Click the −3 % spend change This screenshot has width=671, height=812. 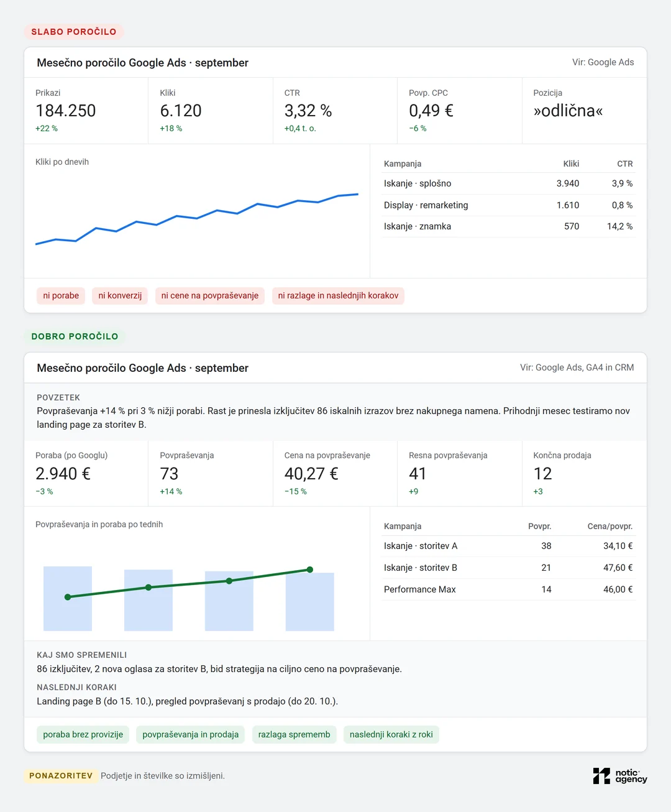click(x=44, y=492)
